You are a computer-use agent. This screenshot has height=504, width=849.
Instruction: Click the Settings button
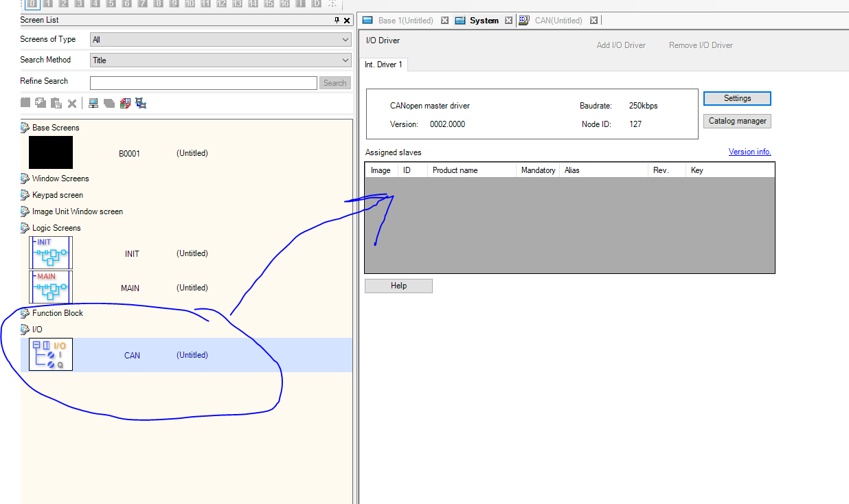737,98
